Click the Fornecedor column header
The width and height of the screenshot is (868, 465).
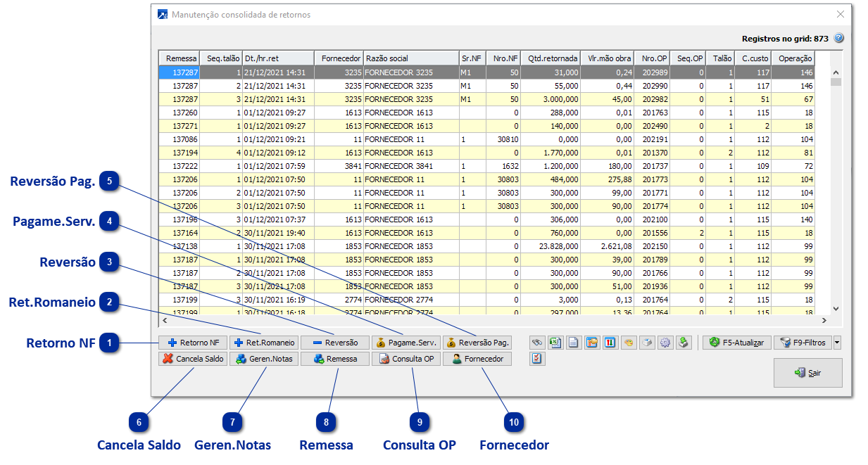click(x=339, y=58)
